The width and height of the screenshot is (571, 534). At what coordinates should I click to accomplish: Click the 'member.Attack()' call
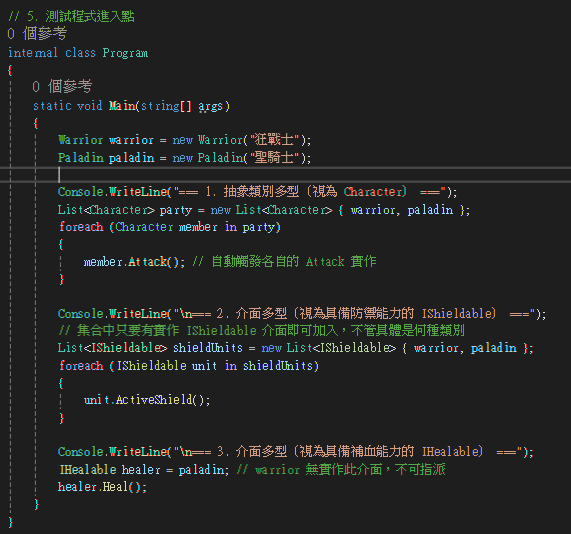tap(134, 262)
